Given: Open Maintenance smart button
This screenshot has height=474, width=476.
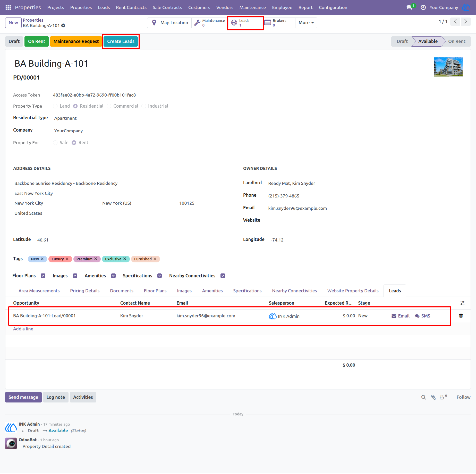Looking at the screenshot, I should coord(209,23).
